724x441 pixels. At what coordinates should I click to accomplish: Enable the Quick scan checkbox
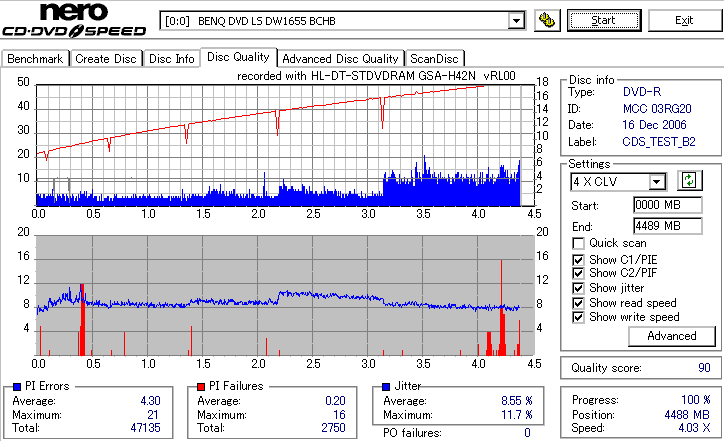(x=578, y=243)
